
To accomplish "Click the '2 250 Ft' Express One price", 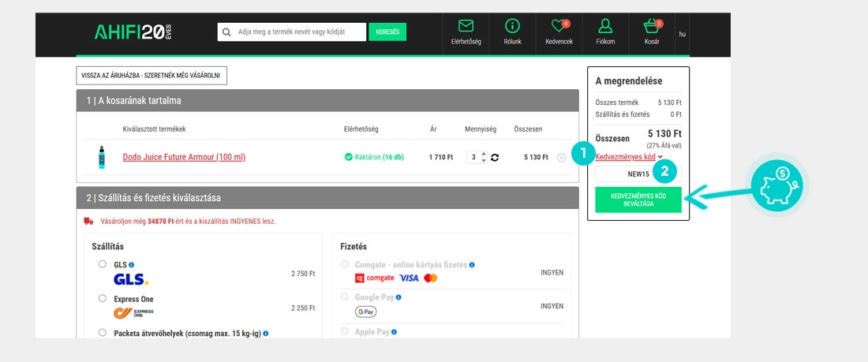I will (303, 308).
